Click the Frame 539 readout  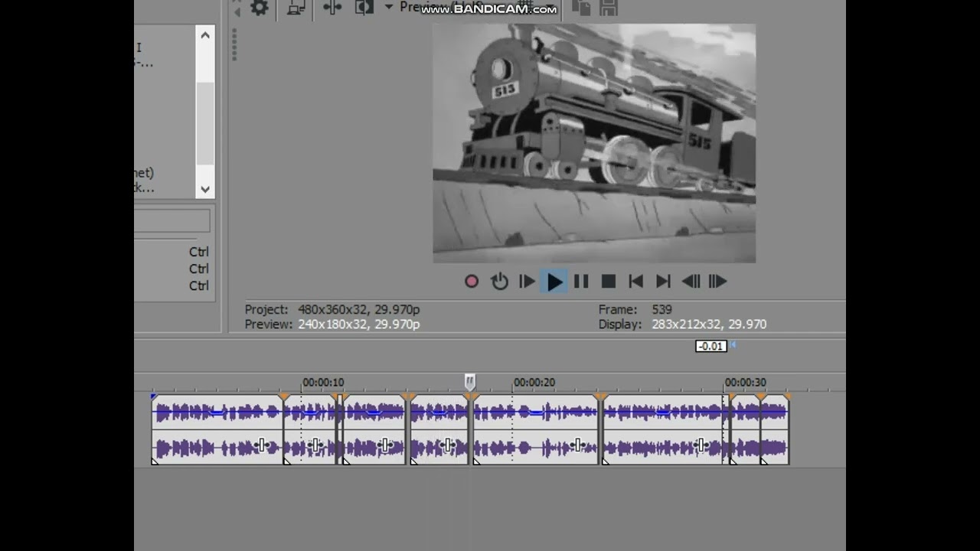[635, 310]
